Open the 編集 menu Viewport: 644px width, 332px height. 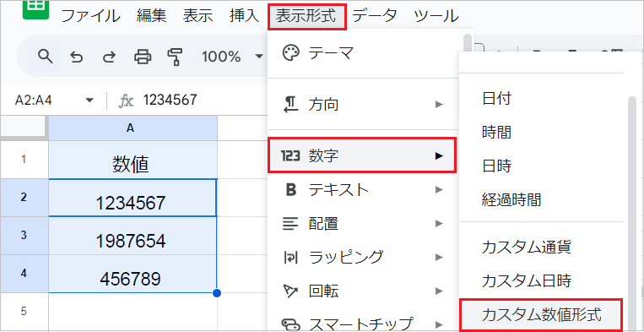click(152, 16)
